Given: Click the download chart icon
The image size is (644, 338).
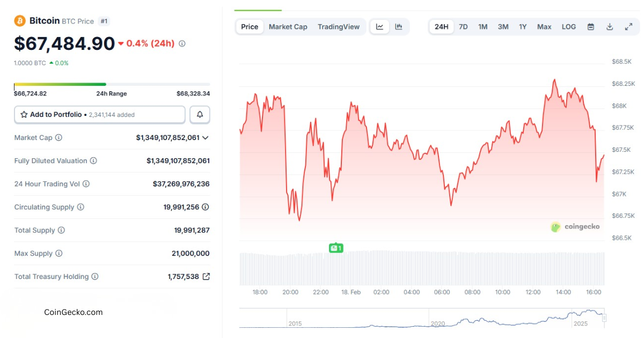Looking at the screenshot, I should 610,26.
